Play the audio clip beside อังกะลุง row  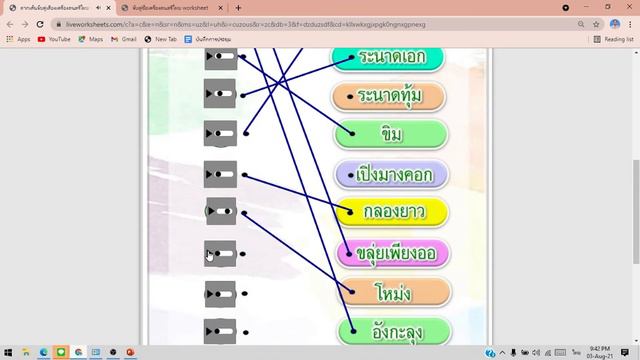click(209, 331)
